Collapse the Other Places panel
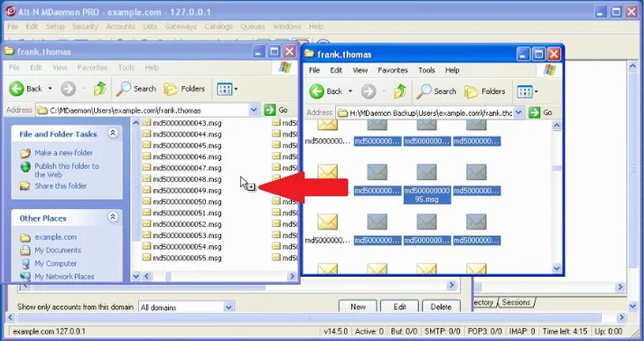 click(113, 217)
